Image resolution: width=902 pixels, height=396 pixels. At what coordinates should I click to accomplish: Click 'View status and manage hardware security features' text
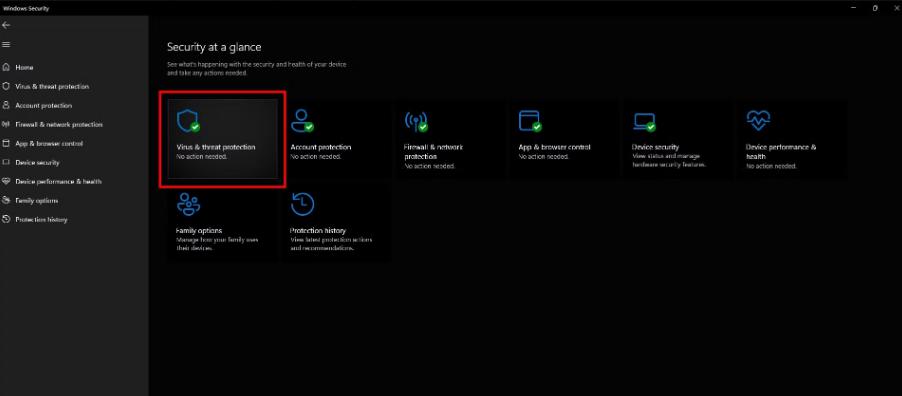668,161
